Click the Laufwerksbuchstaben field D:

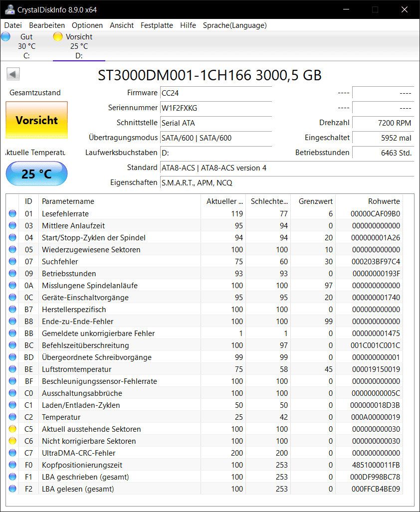click(216, 153)
